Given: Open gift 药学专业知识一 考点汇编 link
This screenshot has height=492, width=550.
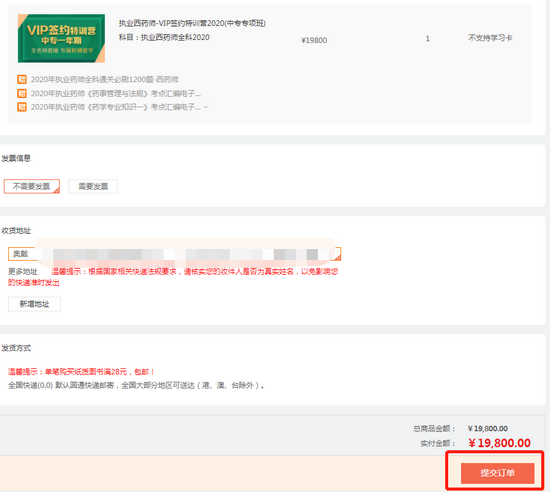Looking at the screenshot, I should [116, 107].
